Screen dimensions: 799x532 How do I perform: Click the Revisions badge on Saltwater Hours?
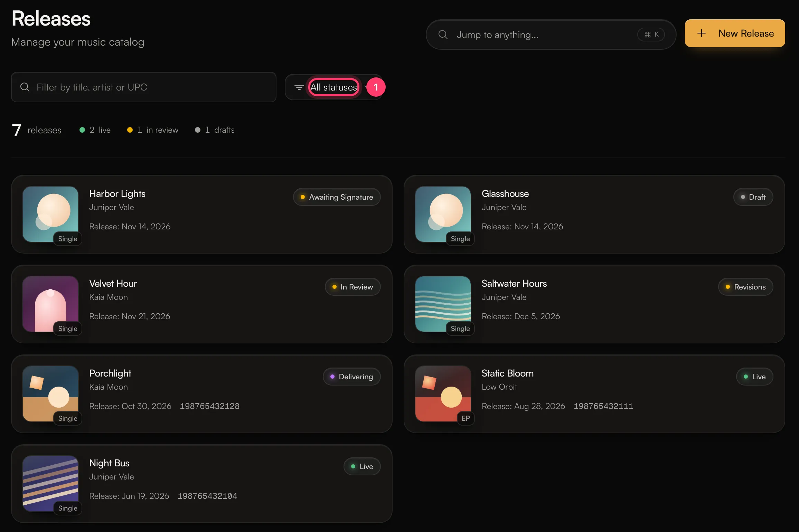click(746, 287)
